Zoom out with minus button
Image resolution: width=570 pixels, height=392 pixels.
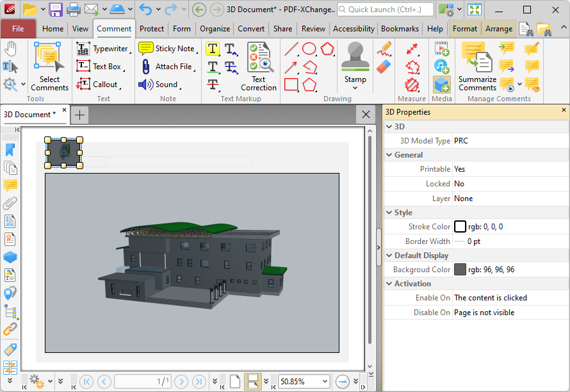(343, 382)
